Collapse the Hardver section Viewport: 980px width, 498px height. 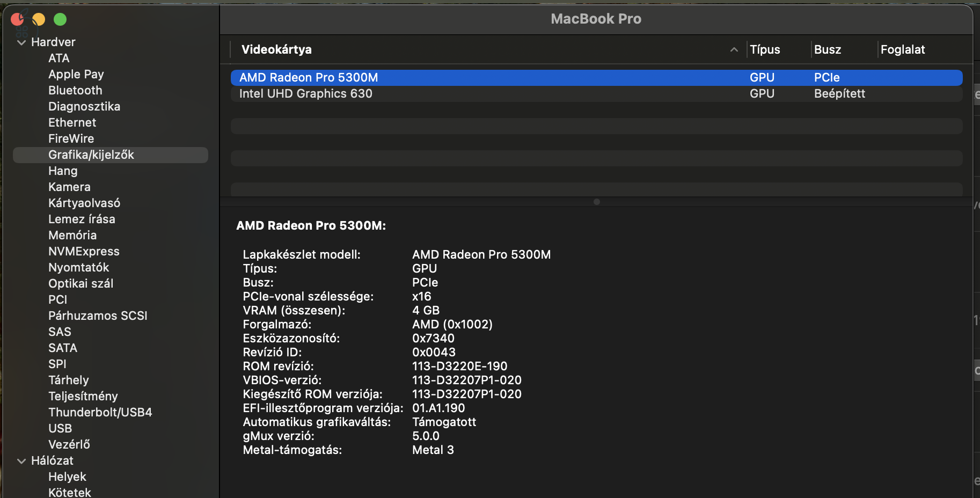[x=21, y=42]
